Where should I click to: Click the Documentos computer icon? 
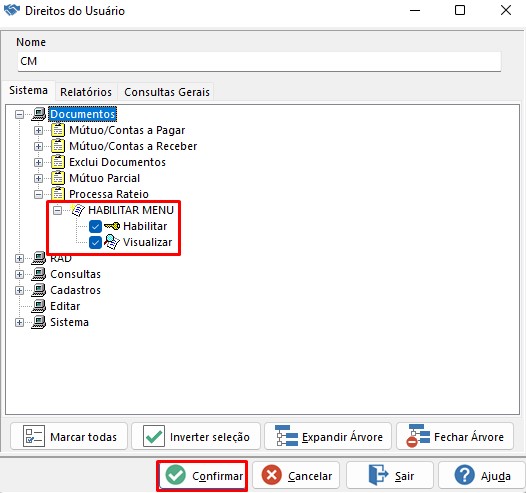(39, 114)
